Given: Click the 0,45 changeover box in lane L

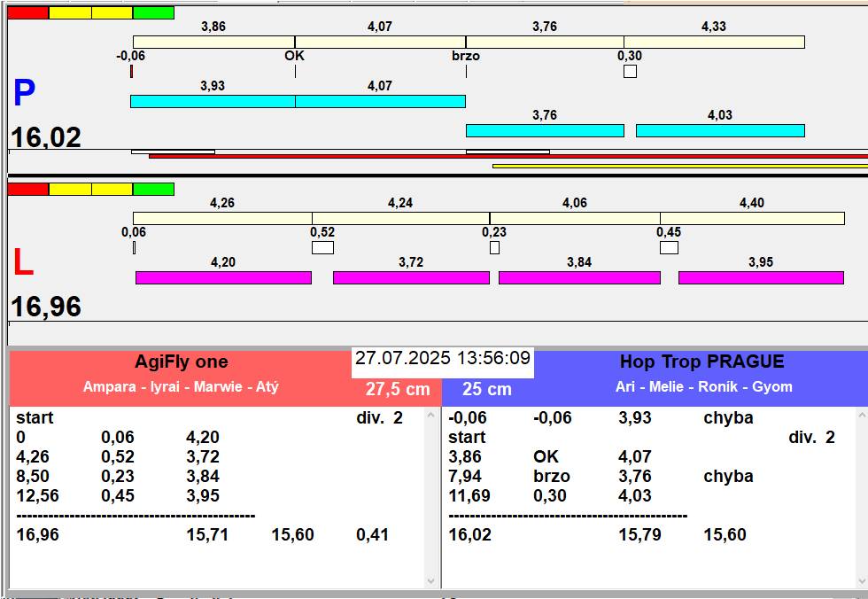Looking at the screenshot, I should point(669,247).
